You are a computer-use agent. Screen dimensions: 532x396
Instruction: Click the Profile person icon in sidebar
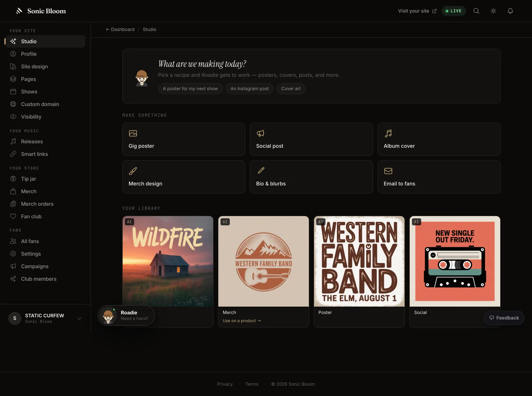pyautogui.click(x=13, y=54)
